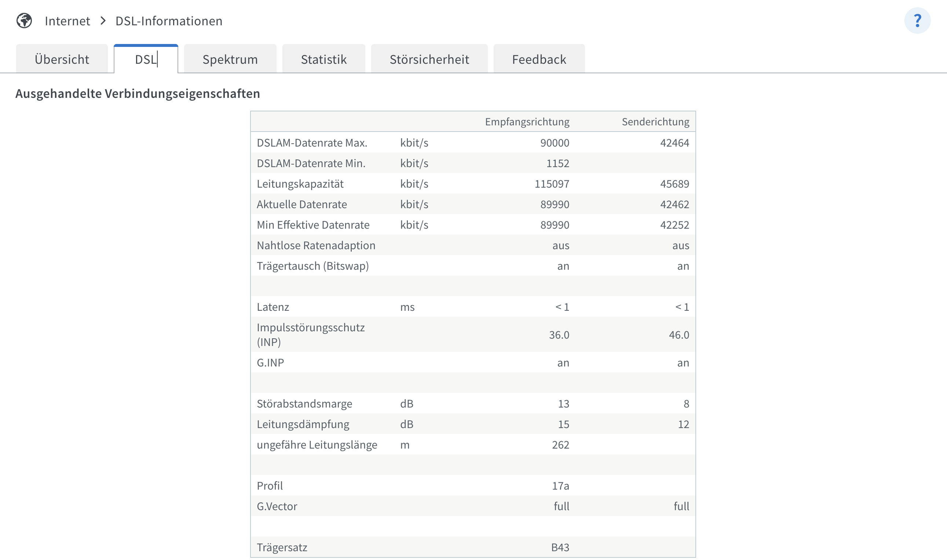
Task: Click the Leitungskapazität row label
Action: pyautogui.click(x=300, y=184)
